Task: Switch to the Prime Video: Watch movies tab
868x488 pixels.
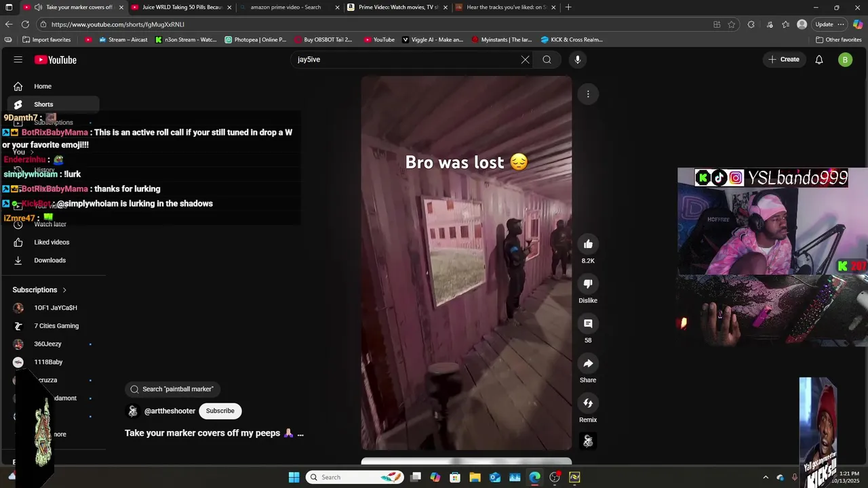Action: point(397,7)
